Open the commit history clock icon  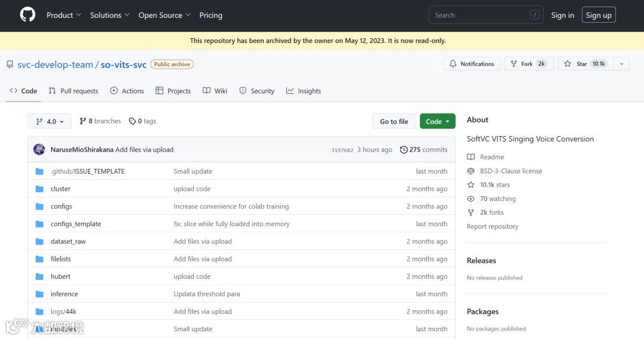pos(404,150)
